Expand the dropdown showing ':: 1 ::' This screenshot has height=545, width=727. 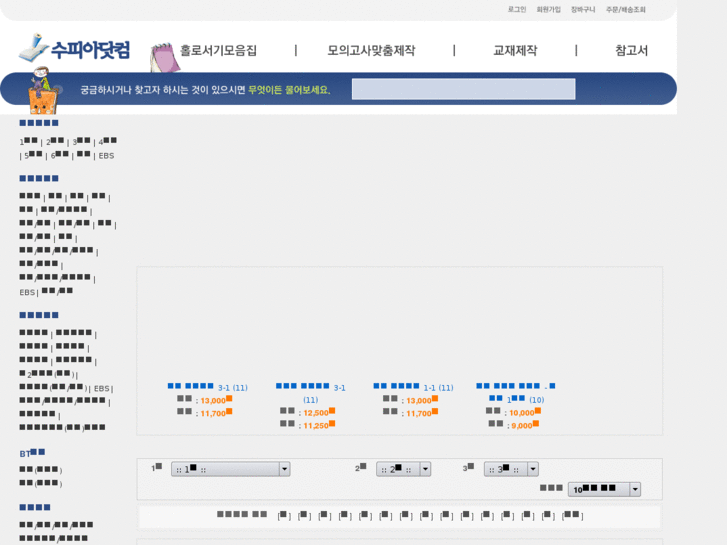click(x=230, y=469)
